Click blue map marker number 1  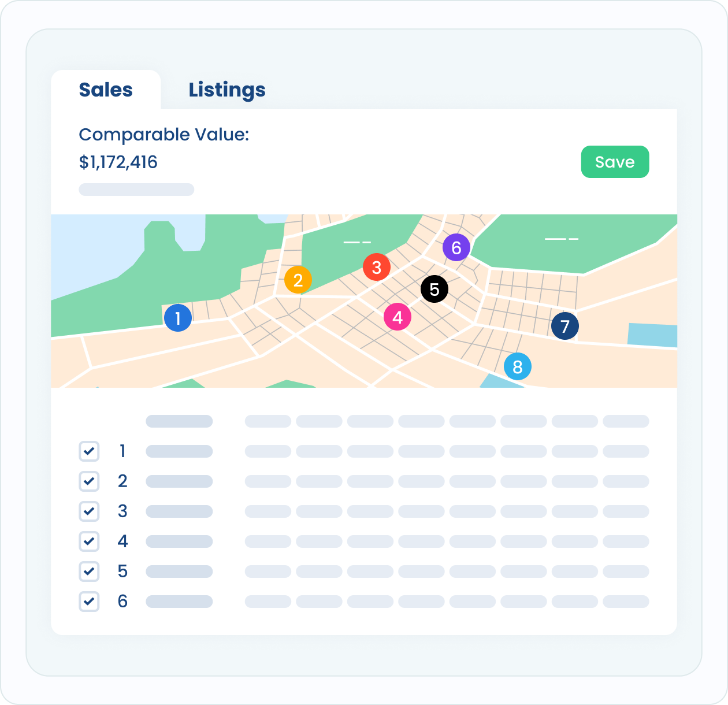click(178, 318)
